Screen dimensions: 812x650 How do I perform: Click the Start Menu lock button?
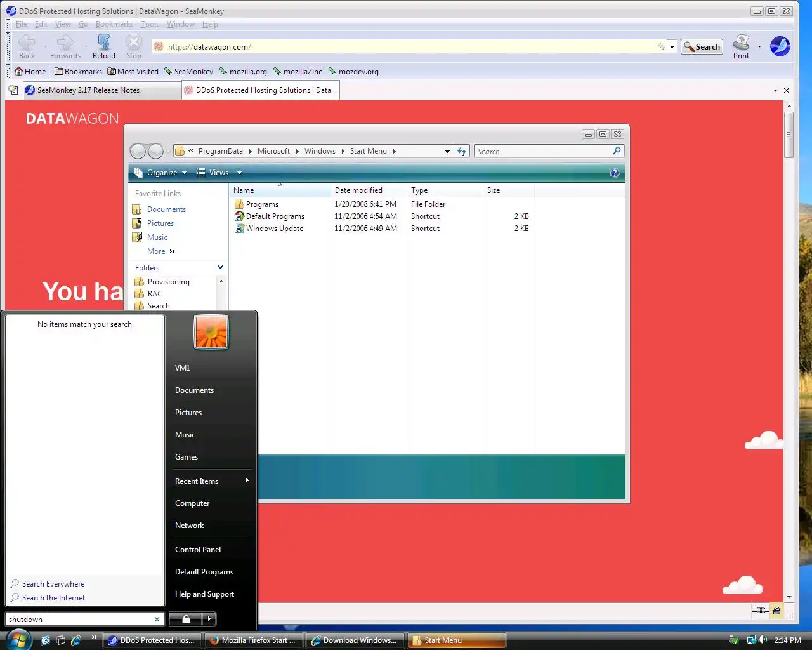185,619
